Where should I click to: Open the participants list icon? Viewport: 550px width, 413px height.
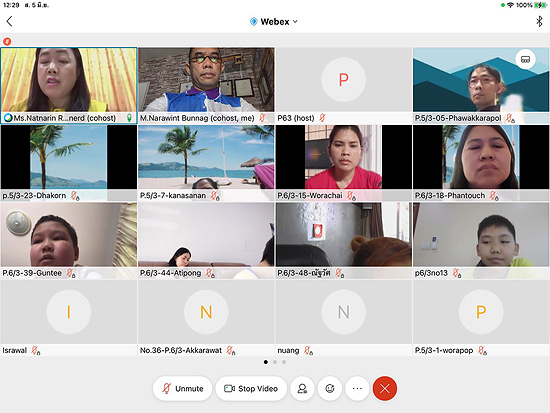pyautogui.click(x=302, y=388)
